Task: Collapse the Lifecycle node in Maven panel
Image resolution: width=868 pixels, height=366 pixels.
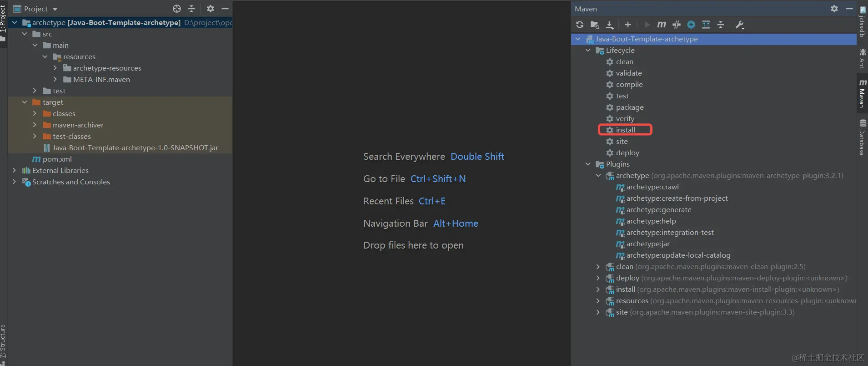Action: (588, 50)
